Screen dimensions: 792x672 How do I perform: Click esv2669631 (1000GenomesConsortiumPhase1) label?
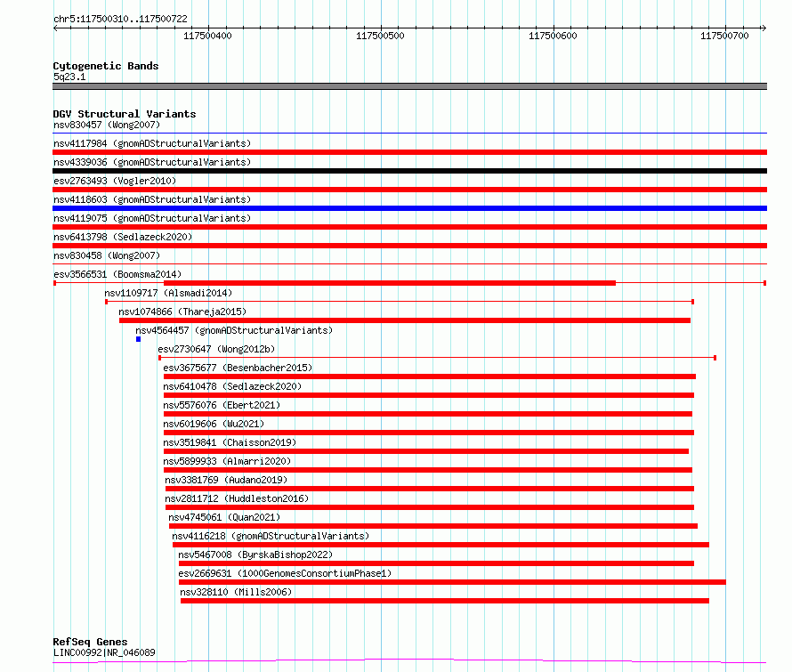click(x=285, y=573)
